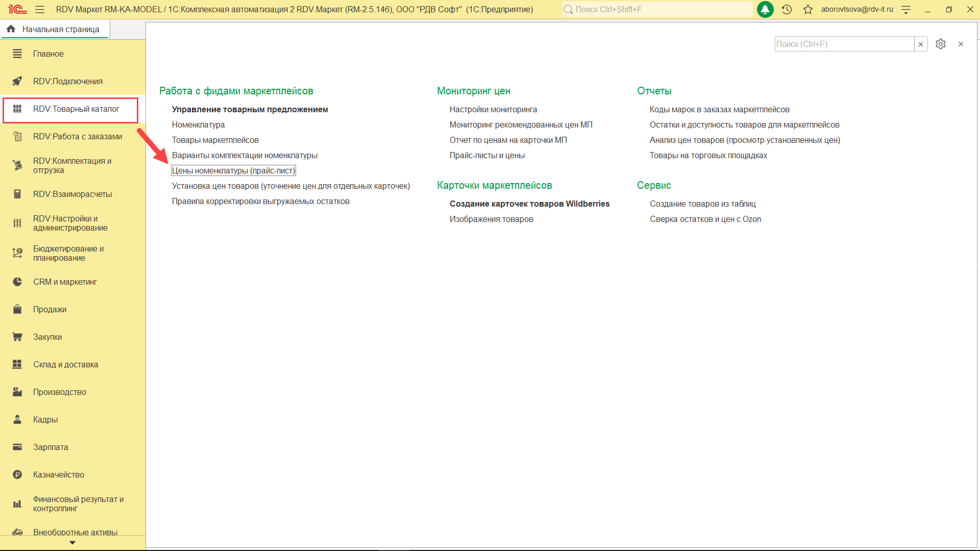Viewport: 980px width, 551px height.
Task: Click the green notifications bell icon
Action: click(x=765, y=9)
